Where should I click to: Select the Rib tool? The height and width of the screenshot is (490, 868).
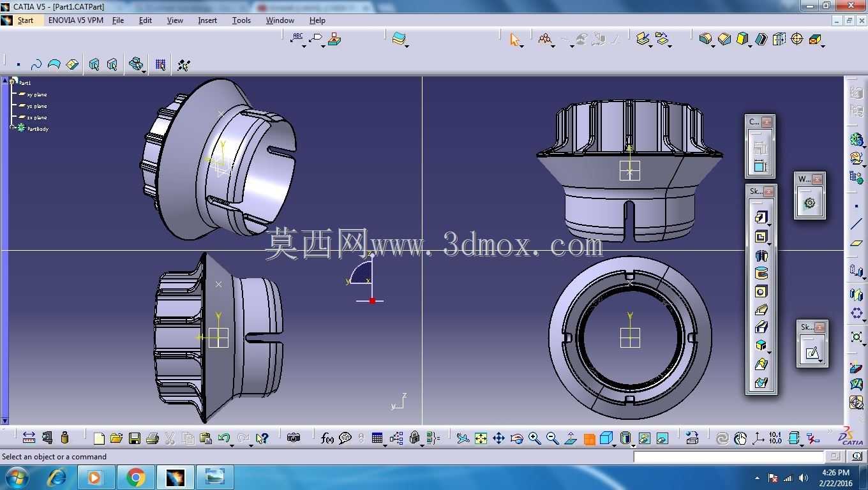(x=761, y=309)
